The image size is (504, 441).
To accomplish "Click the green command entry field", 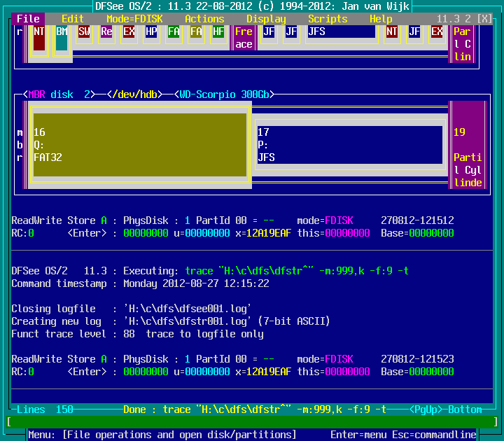I will pos(252,422).
